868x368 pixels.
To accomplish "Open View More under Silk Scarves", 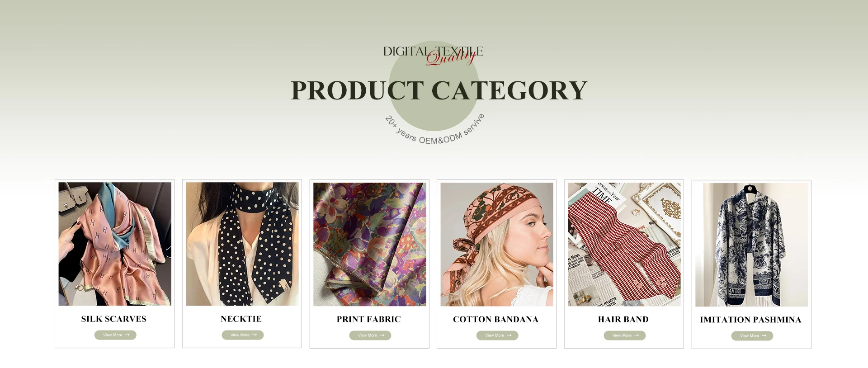I will [115, 335].
